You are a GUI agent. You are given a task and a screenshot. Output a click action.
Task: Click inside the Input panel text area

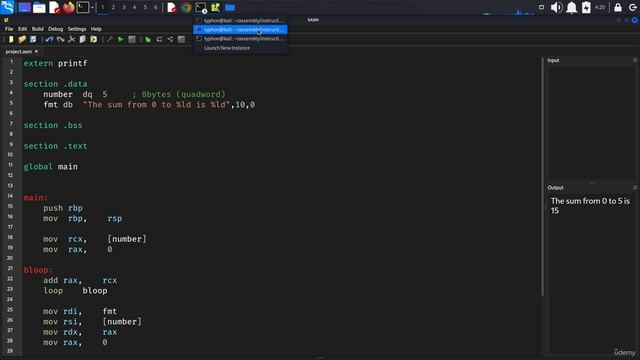591,122
